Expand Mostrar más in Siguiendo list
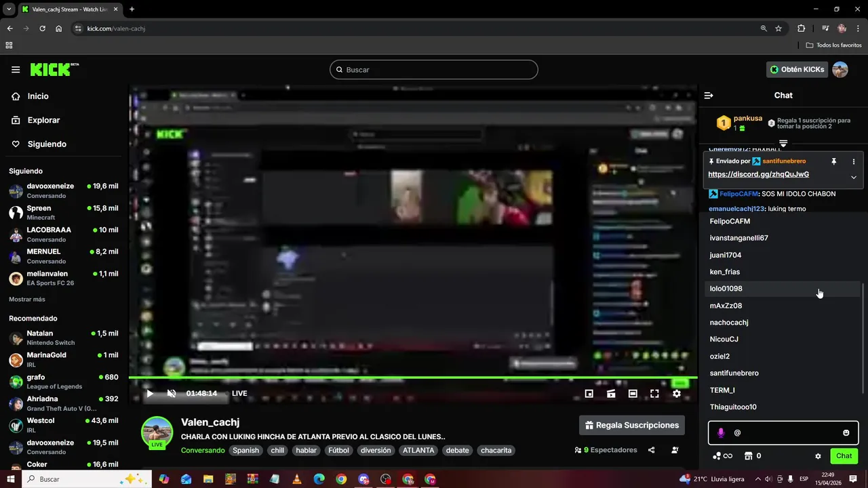Image resolution: width=868 pixels, height=488 pixels. [27, 300]
